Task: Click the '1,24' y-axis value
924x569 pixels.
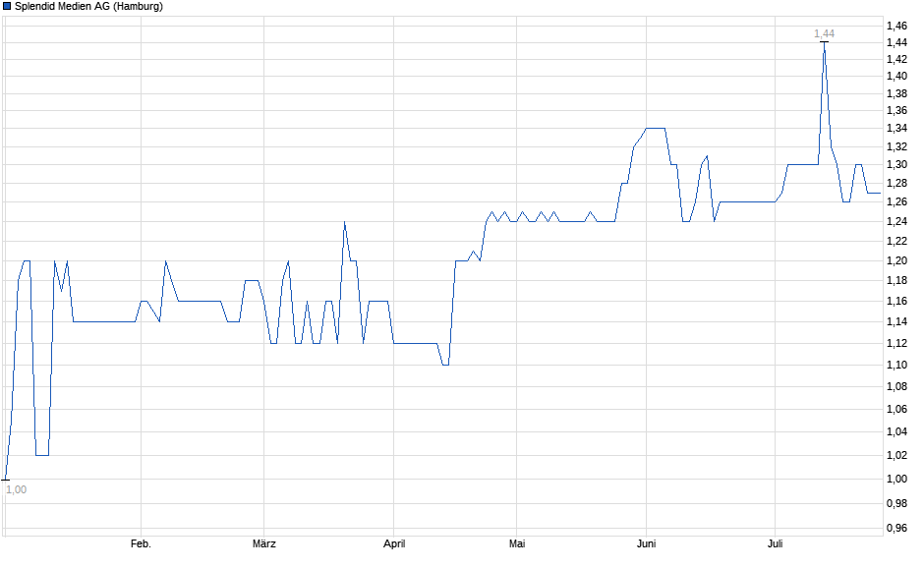Action: click(x=896, y=222)
